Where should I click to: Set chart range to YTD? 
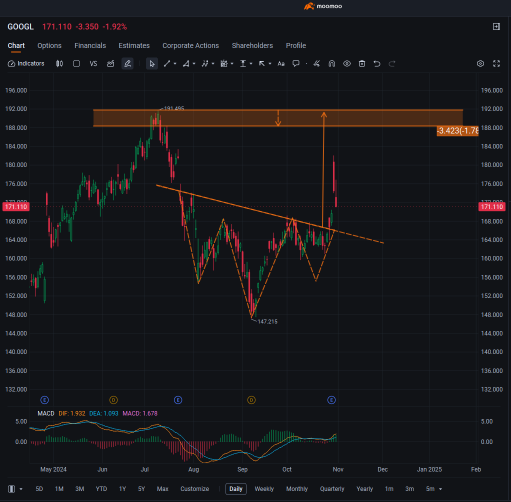coord(101,489)
